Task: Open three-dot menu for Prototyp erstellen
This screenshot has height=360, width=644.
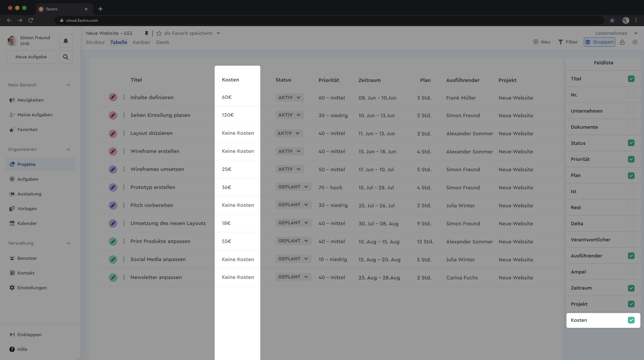Action: [124, 187]
